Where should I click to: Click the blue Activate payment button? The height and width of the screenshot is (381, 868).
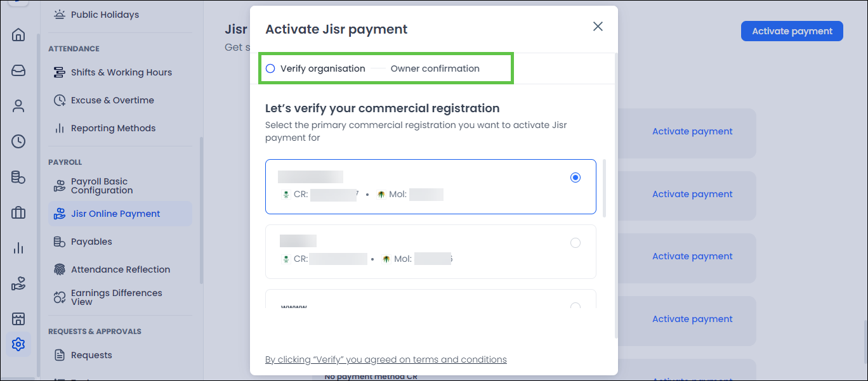[x=791, y=31]
